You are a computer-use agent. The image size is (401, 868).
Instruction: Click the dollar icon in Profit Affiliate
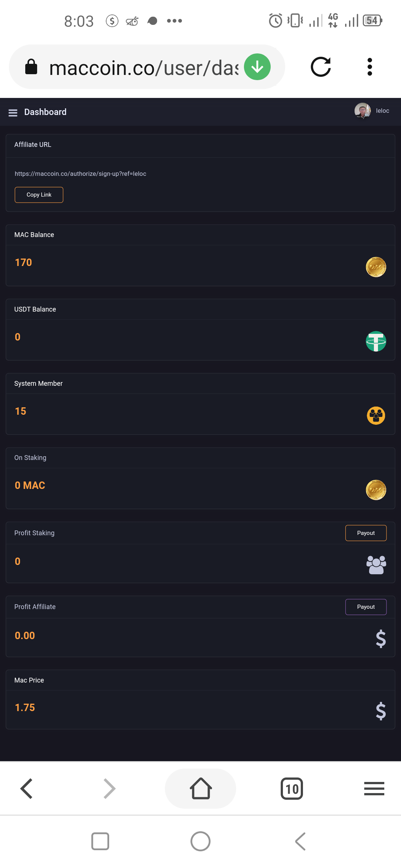(381, 639)
